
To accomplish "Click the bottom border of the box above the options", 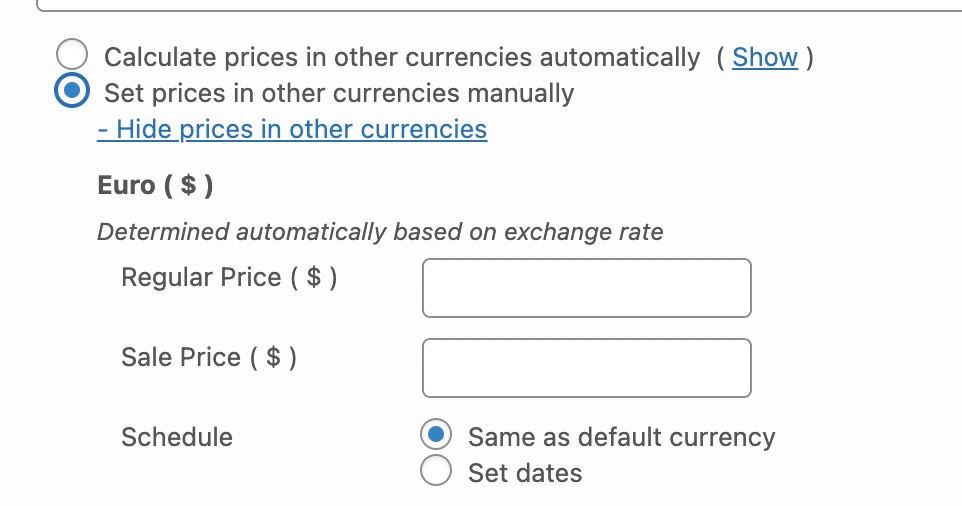I will point(500,10).
